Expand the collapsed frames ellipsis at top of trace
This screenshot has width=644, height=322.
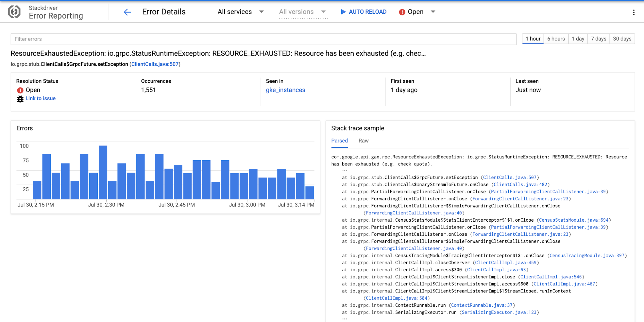pos(345,170)
